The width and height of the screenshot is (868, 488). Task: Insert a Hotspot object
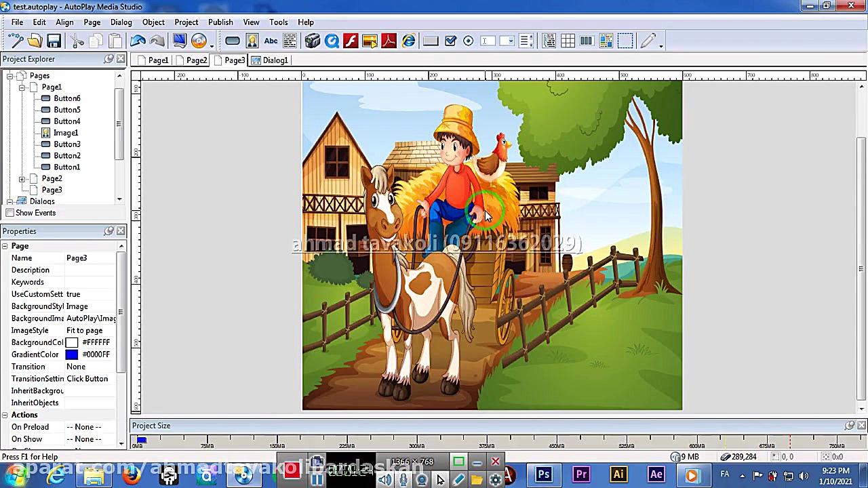(625, 41)
